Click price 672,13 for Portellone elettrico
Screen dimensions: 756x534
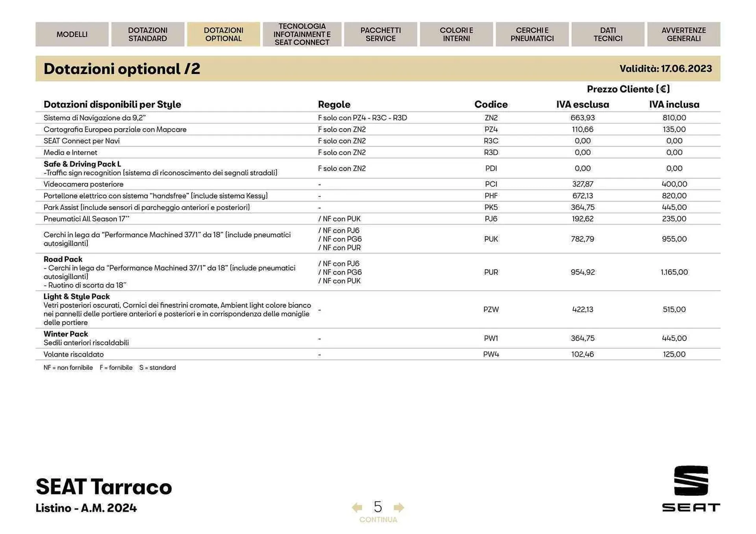(x=583, y=196)
